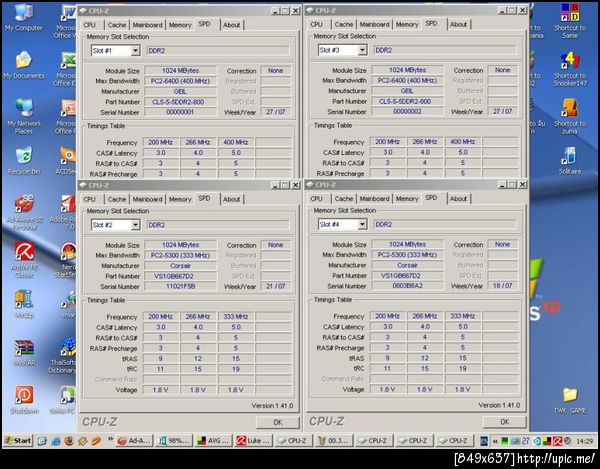
Task: Select the Cache tab in Slot #2 window
Action: [117, 199]
